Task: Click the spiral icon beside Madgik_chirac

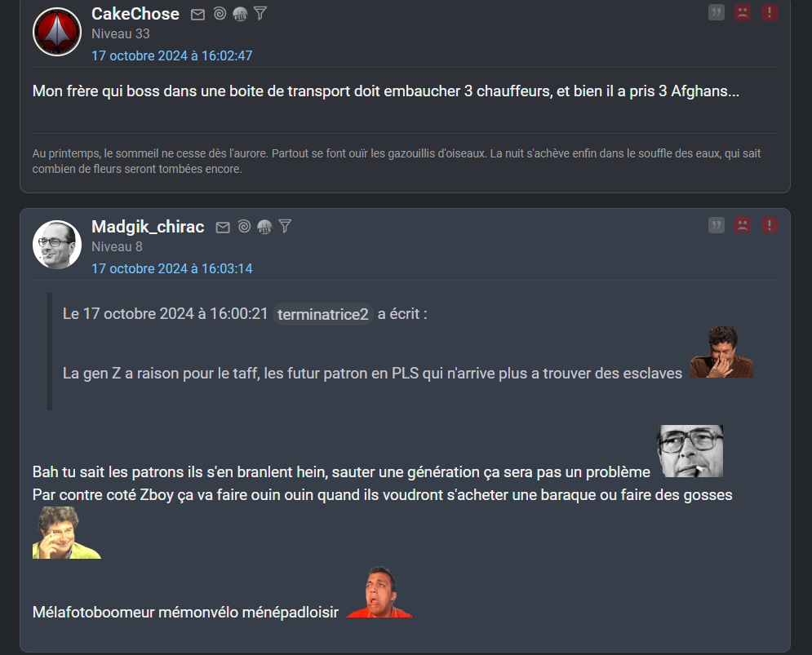Action: [x=245, y=226]
